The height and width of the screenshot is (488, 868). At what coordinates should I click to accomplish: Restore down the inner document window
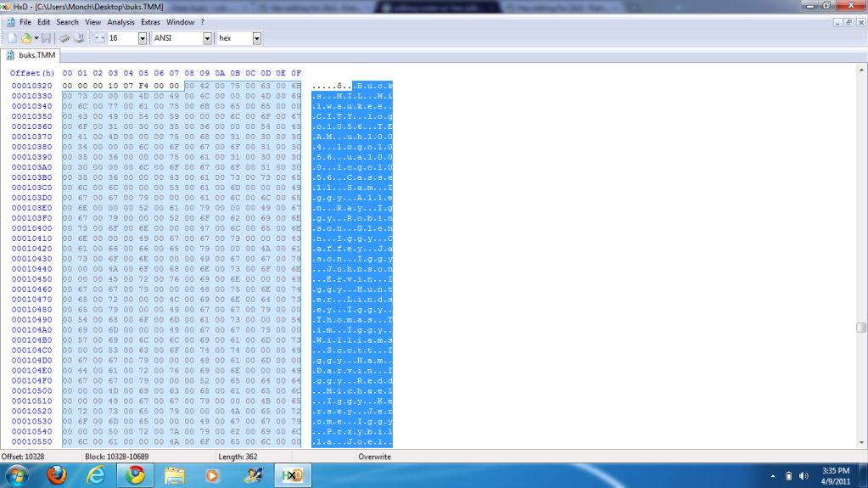pyautogui.click(x=848, y=22)
